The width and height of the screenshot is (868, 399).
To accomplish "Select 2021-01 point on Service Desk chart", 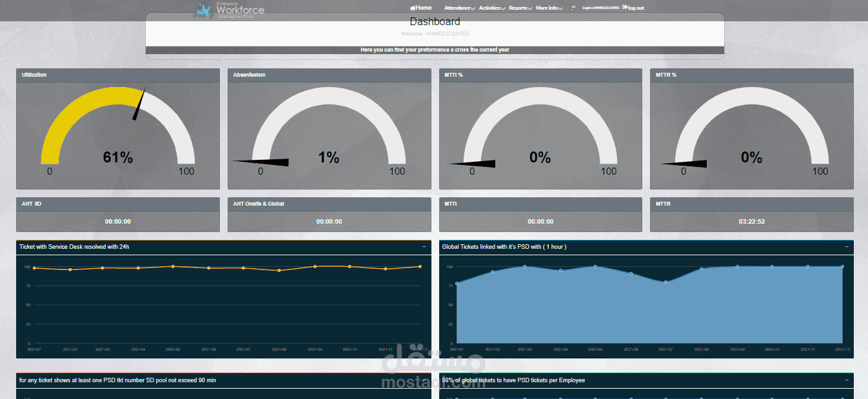I will click(34, 268).
